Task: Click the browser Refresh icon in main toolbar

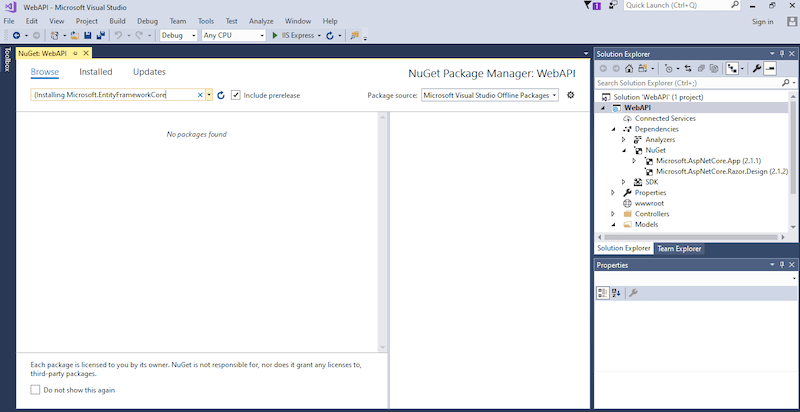Action: click(330, 36)
